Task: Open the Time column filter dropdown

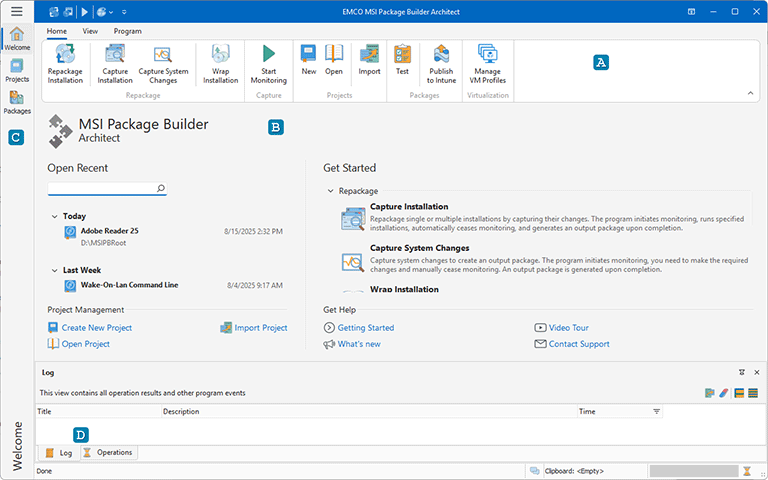Action: click(657, 412)
